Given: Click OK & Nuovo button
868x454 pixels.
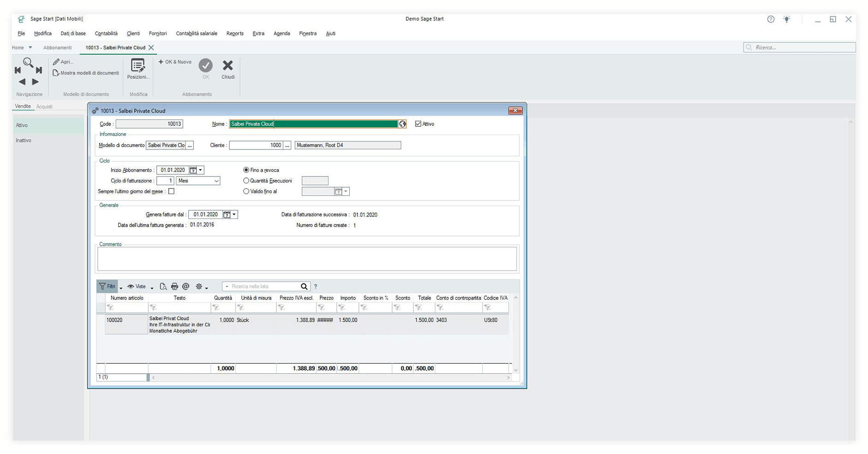Looking at the screenshot, I should (175, 62).
